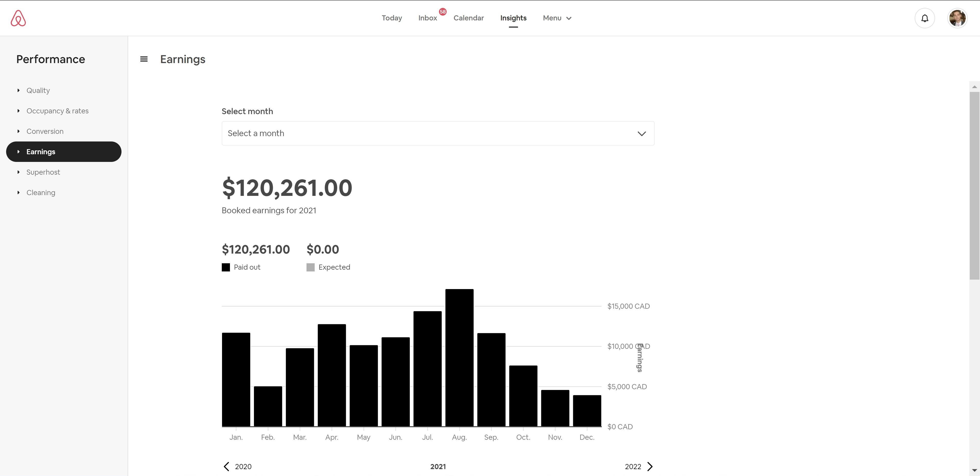Expand Occupancy & rates section
This screenshot has height=476, width=980.
[57, 111]
